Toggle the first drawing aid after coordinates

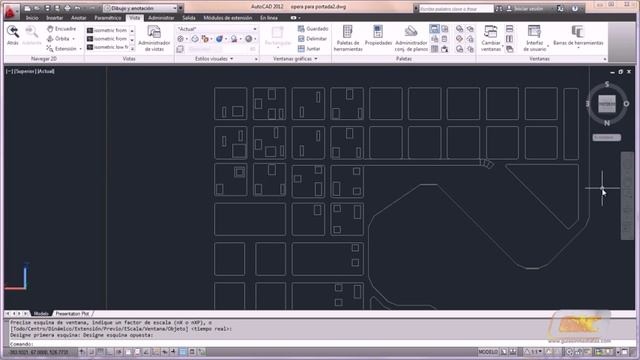[x=82, y=351]
